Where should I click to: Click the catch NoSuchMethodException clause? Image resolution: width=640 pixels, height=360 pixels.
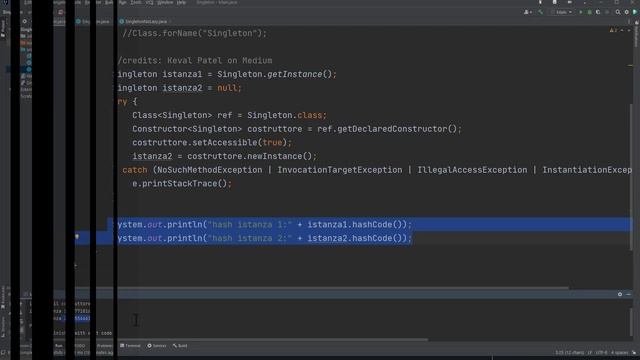click(x=377, y=170)
